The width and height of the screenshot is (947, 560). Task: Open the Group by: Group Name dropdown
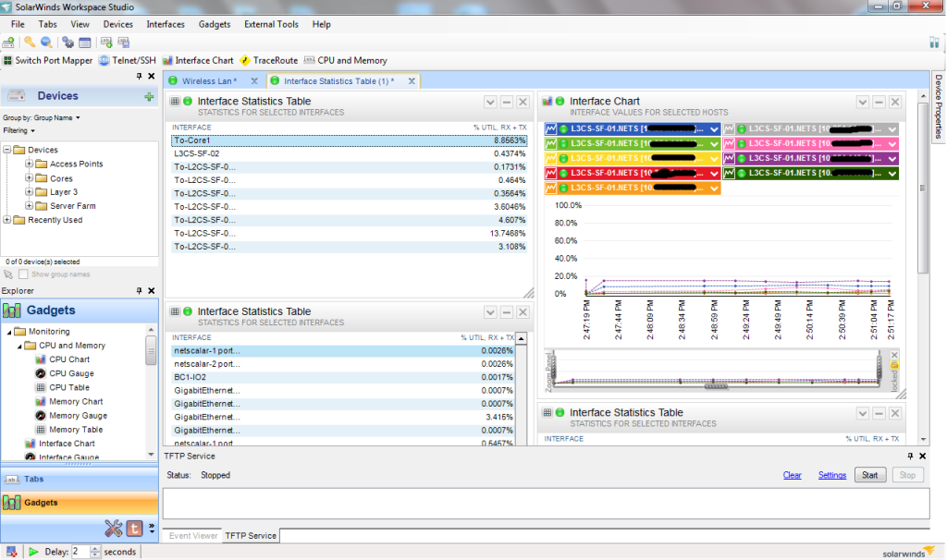[42, 117]
